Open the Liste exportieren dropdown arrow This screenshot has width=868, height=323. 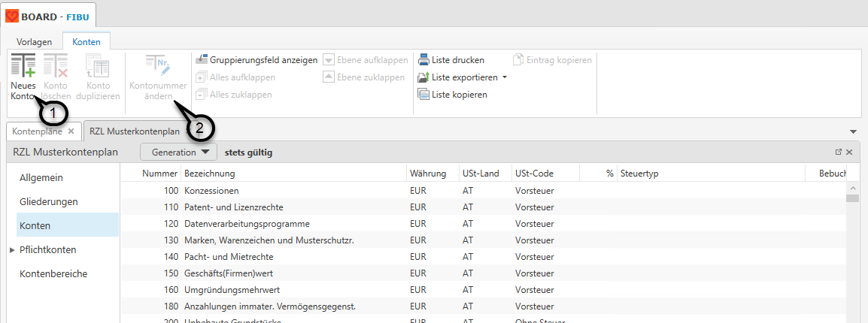pyautogui.click(x=505, y=77)
